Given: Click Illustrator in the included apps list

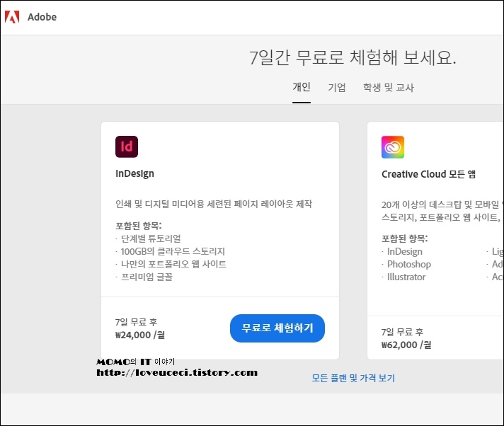Looking at the screenshot, I should [x=406, y=277].
